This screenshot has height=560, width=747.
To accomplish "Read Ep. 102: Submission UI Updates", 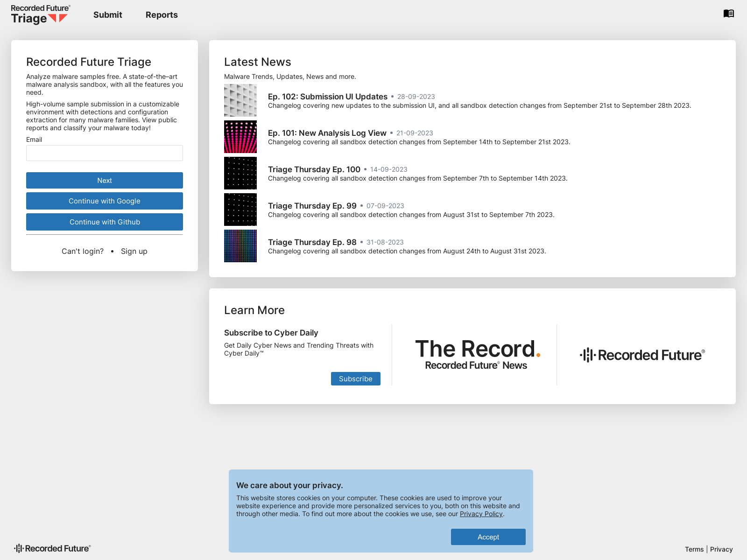I will [328, 97].
